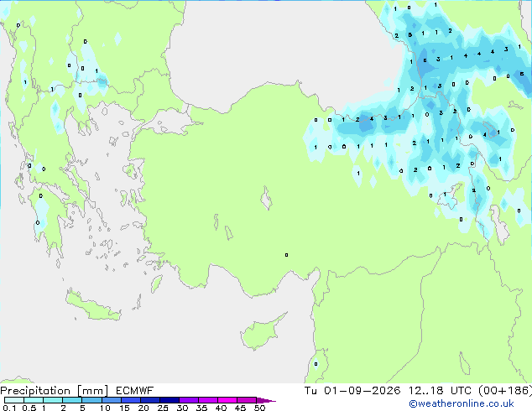Image resolution: width=532 pixels, height=411 pixels.
Task: Pick the dark navy 25–30 mm swatch
Action: [x=169, y=400]
